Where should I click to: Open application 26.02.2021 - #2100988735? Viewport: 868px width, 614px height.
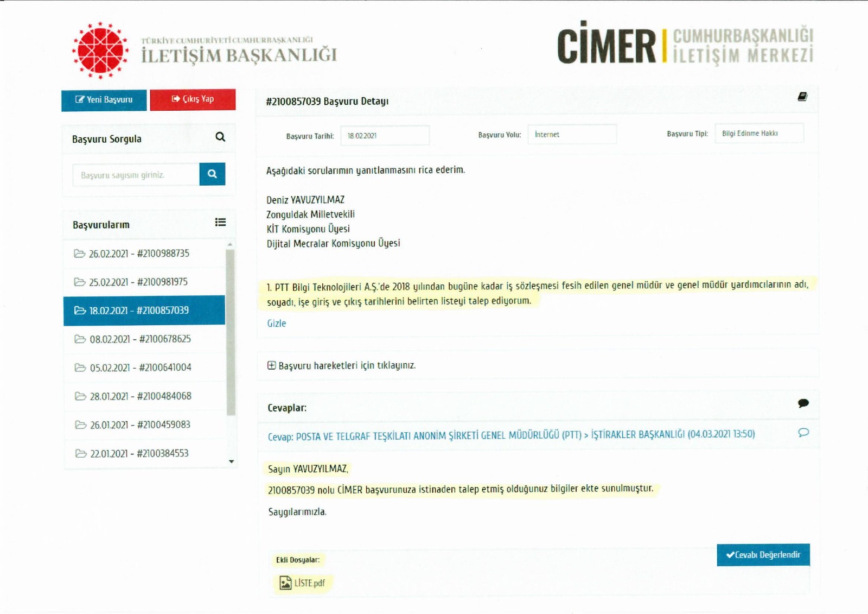pos(139,254)
